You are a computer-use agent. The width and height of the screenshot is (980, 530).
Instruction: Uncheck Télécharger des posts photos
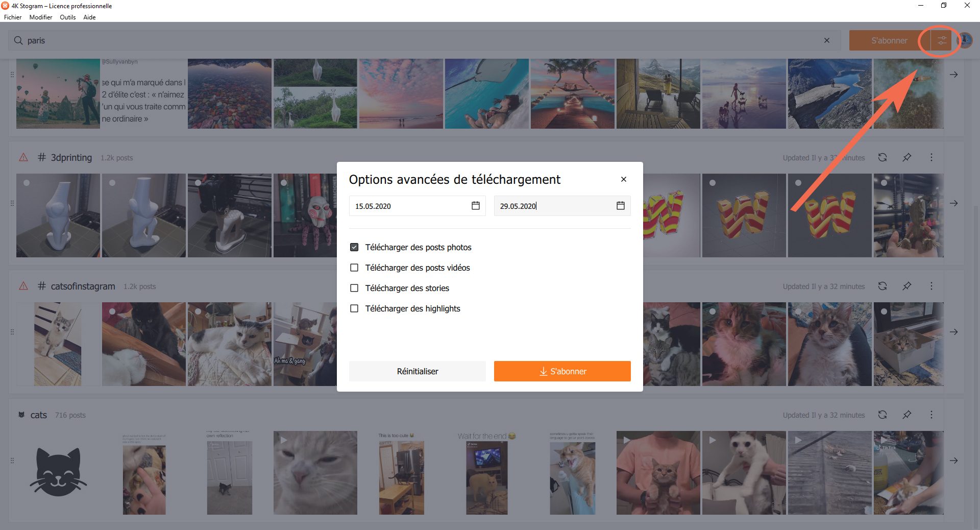[x=354, y=247]
